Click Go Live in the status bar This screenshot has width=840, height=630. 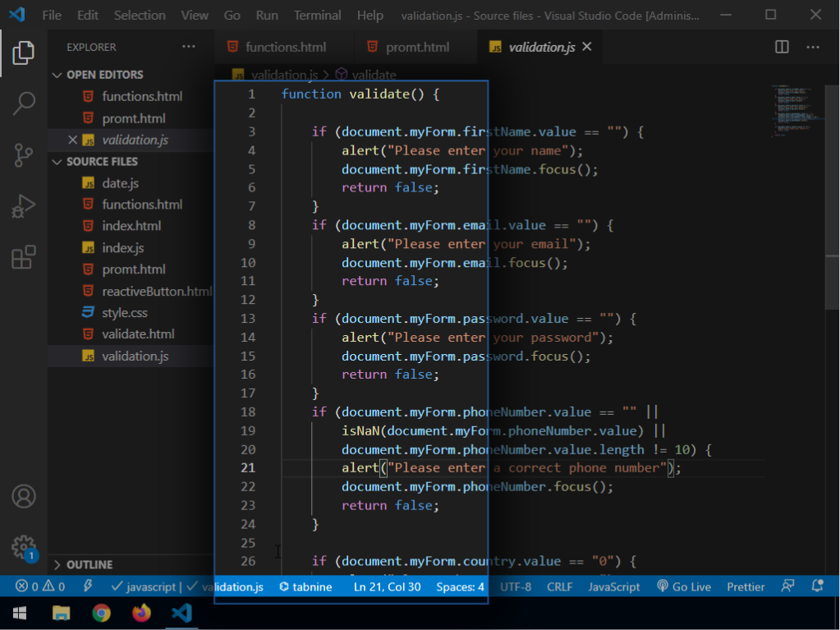pyautogui.click(x=683, y=586)
